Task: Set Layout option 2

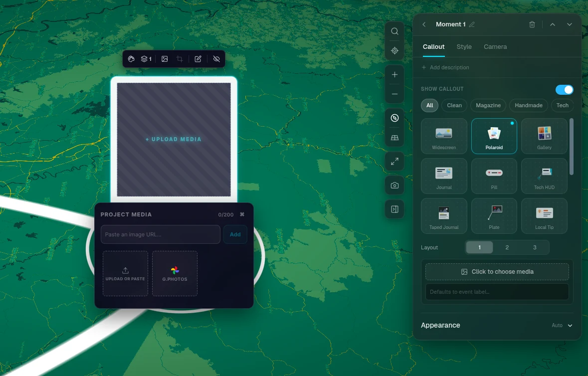Action: pos(507,247)
